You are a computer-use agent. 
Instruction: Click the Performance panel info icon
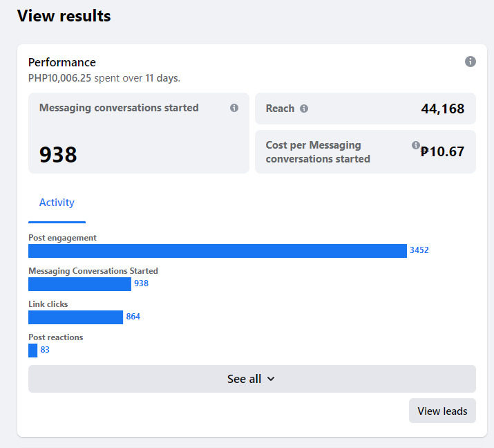pyautogui.click(x=471, y=62)
